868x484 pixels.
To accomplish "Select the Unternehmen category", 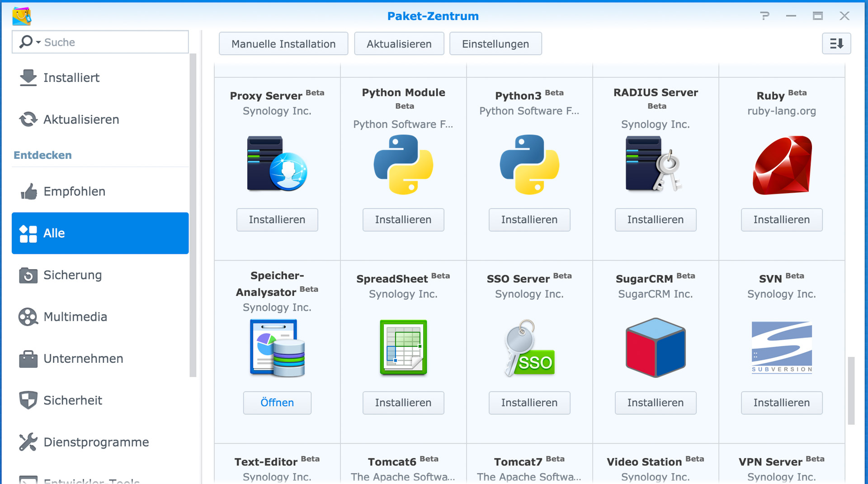I will tap(100, 359).
